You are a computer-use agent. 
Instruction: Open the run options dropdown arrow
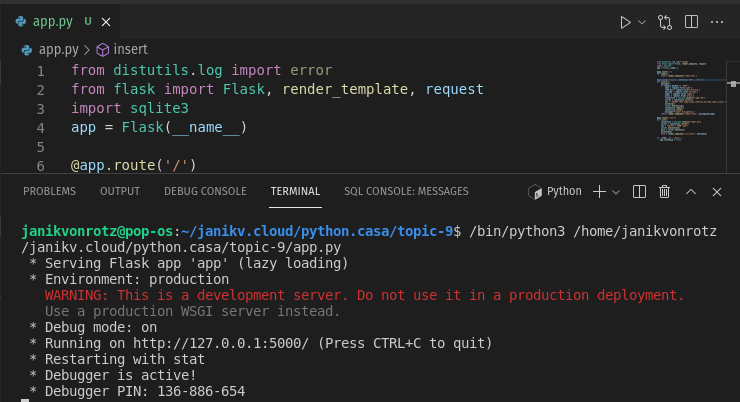click(x=642, y=21)
